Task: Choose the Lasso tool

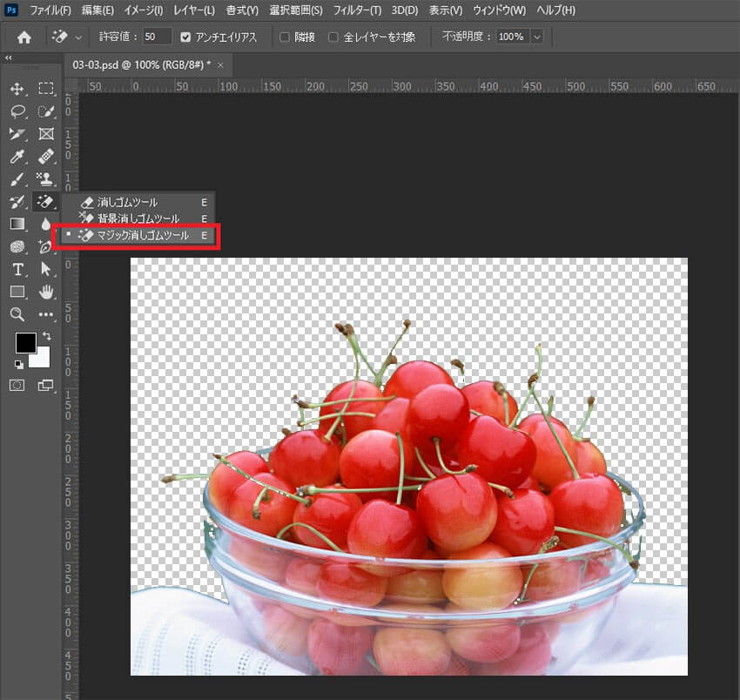Action: coord(17,111)
